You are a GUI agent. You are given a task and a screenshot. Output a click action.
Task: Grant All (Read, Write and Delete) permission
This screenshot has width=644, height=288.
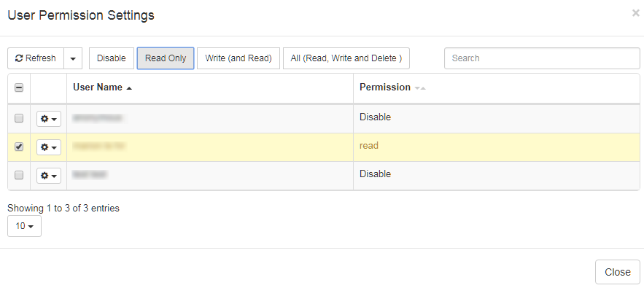(346, 58)
